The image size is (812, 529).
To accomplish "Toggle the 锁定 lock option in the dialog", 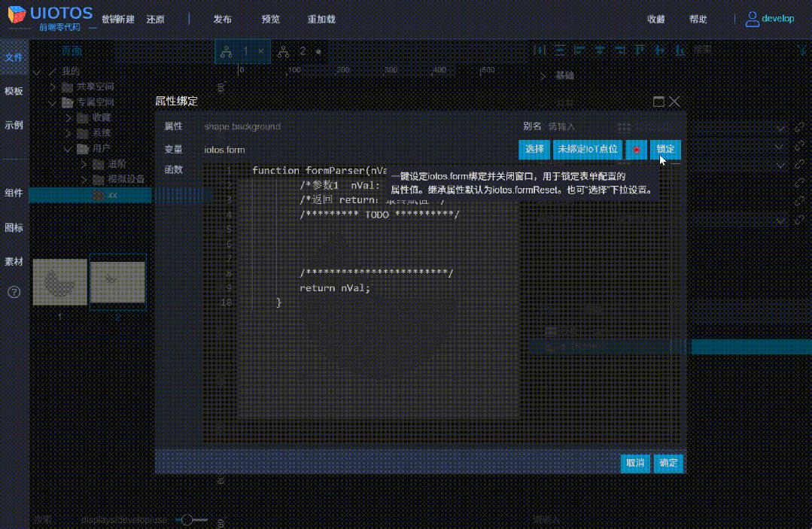I will [666, 149].
